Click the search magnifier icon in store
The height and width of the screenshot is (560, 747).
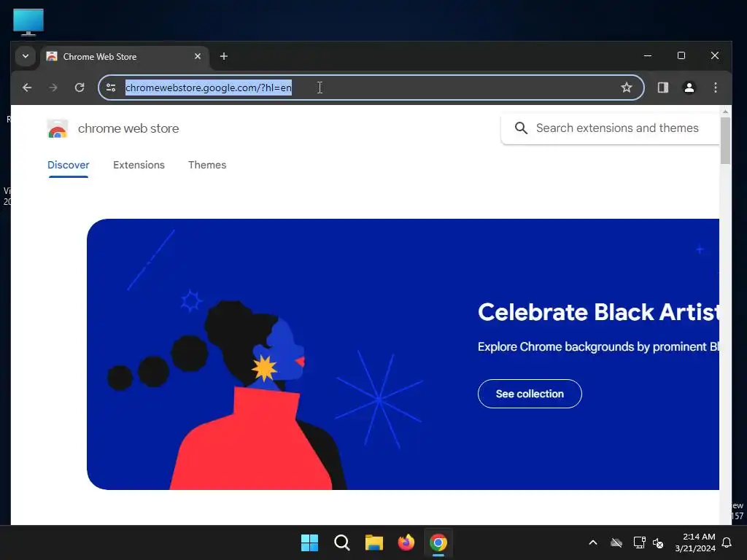point(521,128)
